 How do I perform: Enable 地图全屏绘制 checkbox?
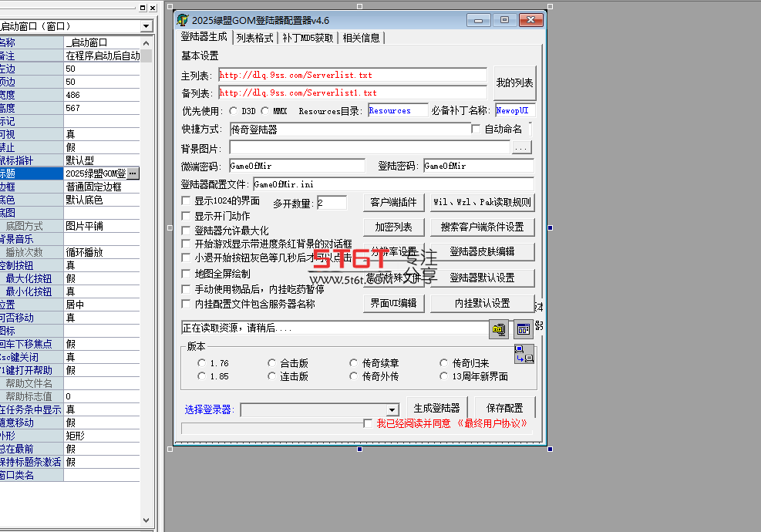186,273
